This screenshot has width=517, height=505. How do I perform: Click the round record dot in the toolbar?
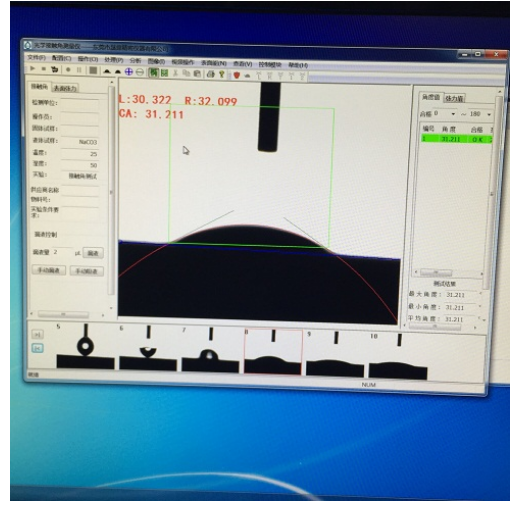click(x=68, y=70)
